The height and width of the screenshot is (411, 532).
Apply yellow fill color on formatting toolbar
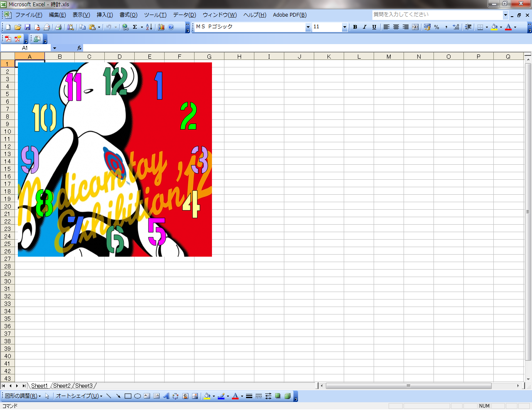(x=494, y=27)
